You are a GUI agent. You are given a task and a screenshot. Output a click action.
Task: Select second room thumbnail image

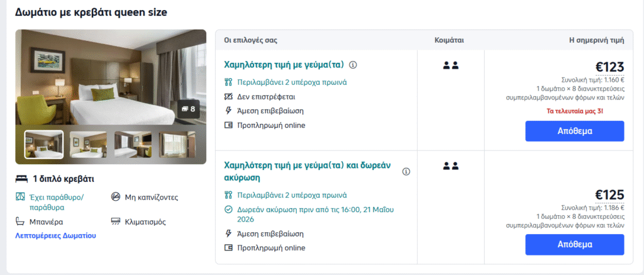pyautogui.click(x=88, y=144)
